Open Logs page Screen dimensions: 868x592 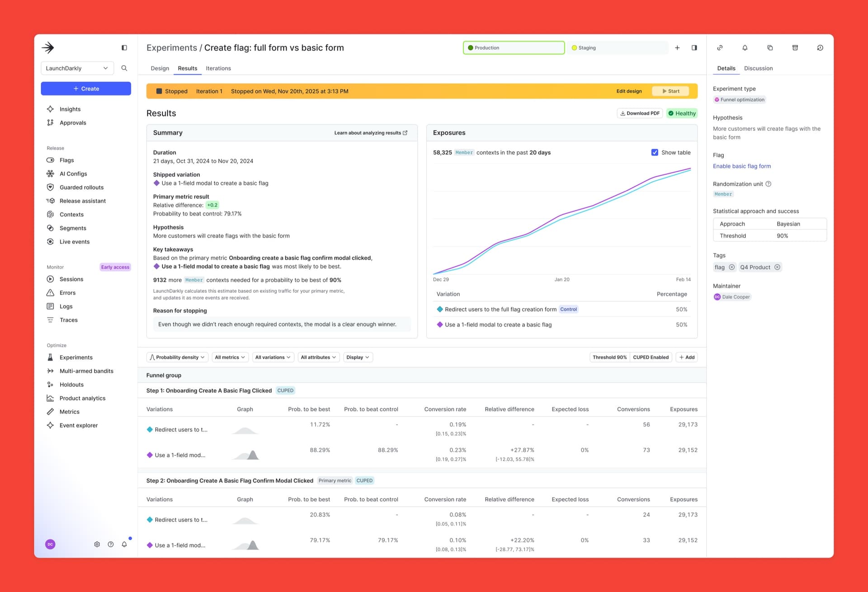pos(66,306)
